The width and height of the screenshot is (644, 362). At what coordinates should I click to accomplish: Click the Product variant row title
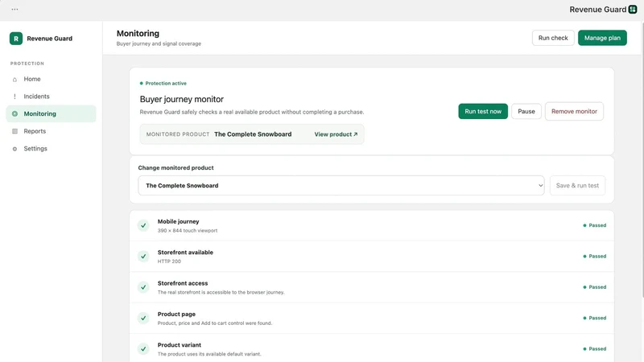click(x=180, y=345)
